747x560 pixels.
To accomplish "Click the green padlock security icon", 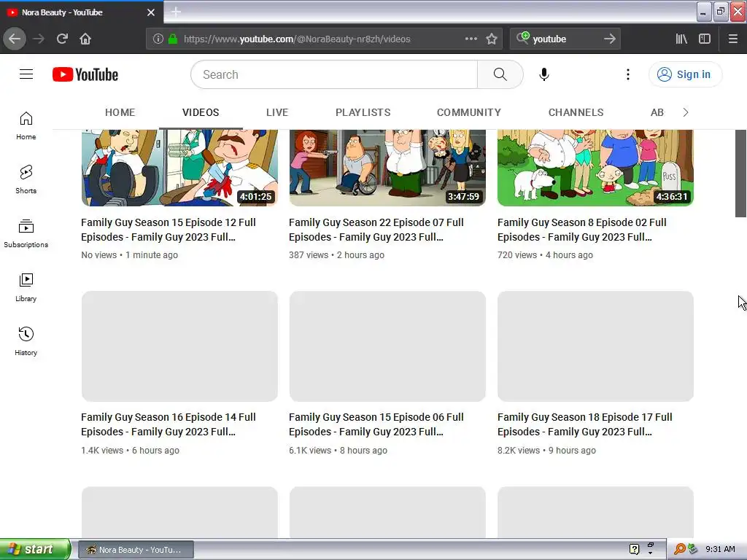I will 173,39.
